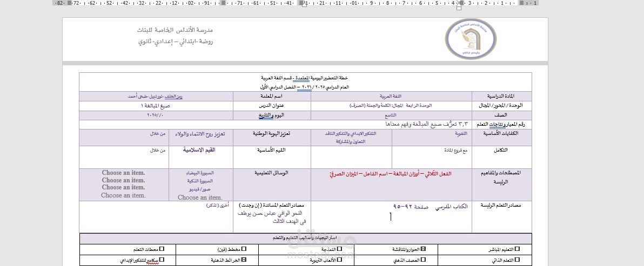Viewport: 644px width, 266px height.
Task: Click the subject value اللغة العربية
Action: pyautogui.click(x=391, y=97)
